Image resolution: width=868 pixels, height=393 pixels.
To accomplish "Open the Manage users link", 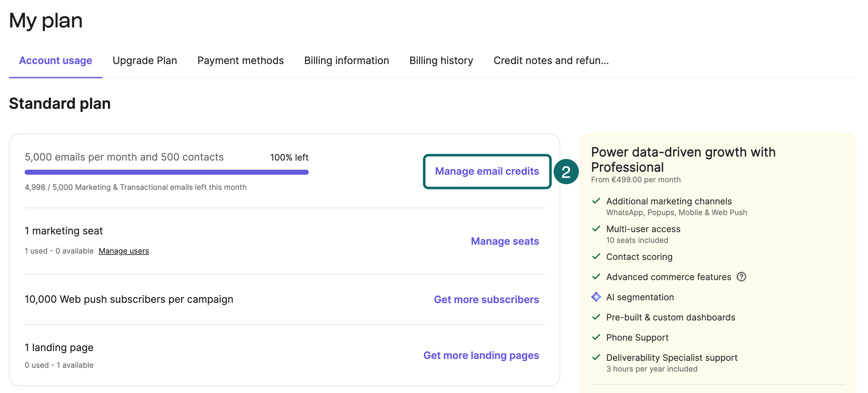I will pyautogui.click(x=124, y=250).
